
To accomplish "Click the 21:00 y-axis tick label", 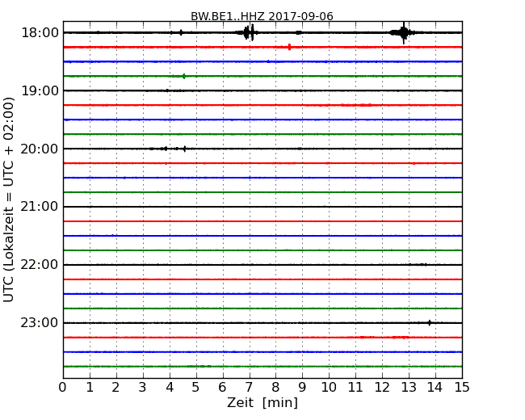I will click(x=40, y=207).
